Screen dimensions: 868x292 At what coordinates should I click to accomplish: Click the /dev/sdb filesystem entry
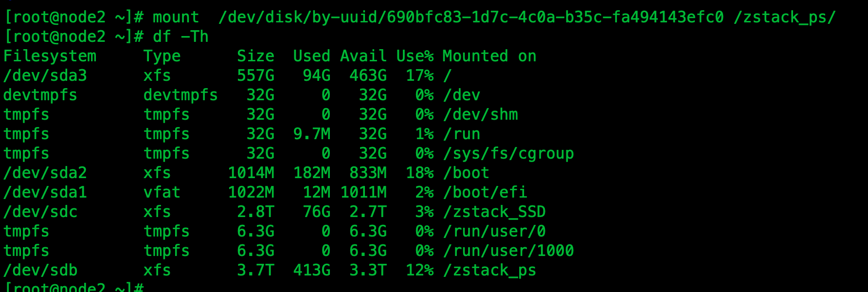pos(40,271)
